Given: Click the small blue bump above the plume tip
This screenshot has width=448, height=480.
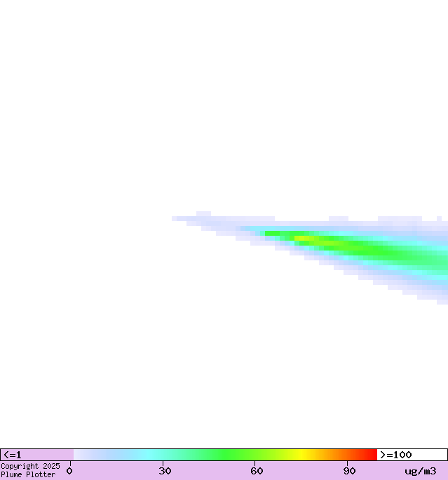Looking at the screenshot, I should [203, 213].
